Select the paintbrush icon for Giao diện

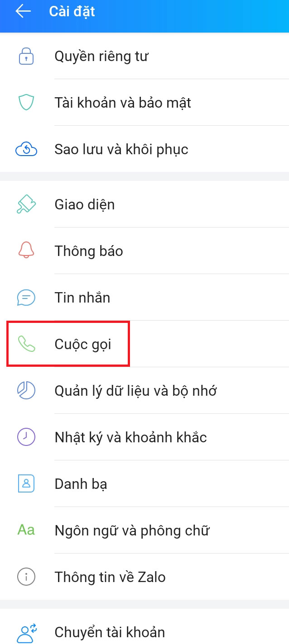(26, 204)
